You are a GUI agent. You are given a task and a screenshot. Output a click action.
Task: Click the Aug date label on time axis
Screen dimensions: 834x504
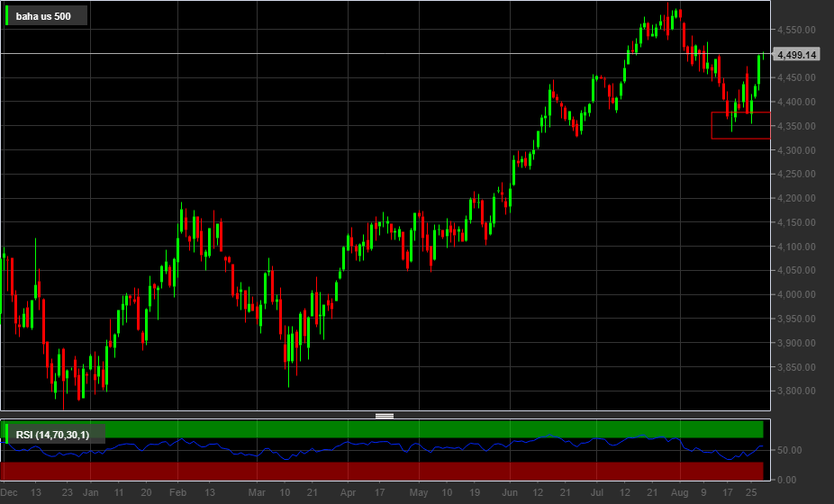[679, 493]
